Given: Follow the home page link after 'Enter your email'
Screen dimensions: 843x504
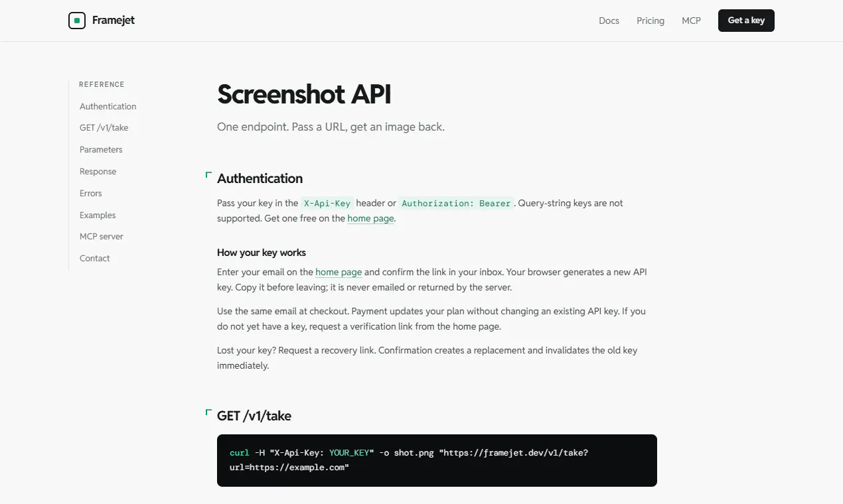Looking at the screenshot, I should pyautogui.click(x=339, y=272).
